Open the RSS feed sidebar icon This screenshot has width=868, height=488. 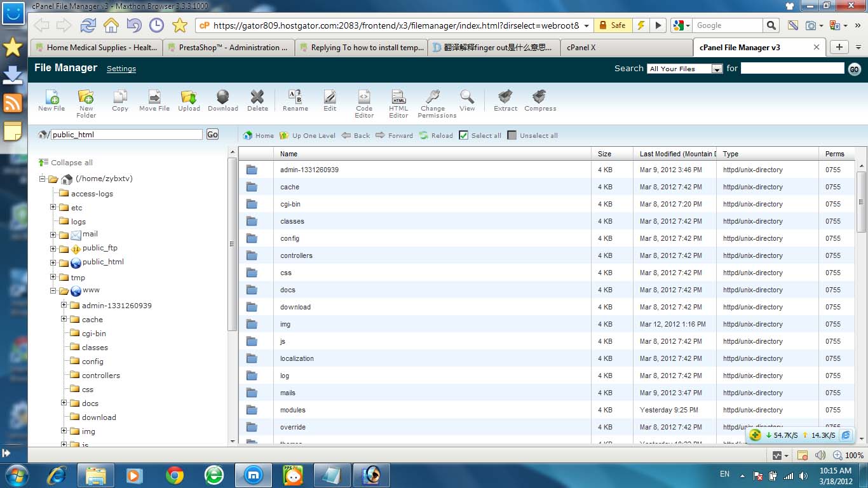(x=13, y=103)
